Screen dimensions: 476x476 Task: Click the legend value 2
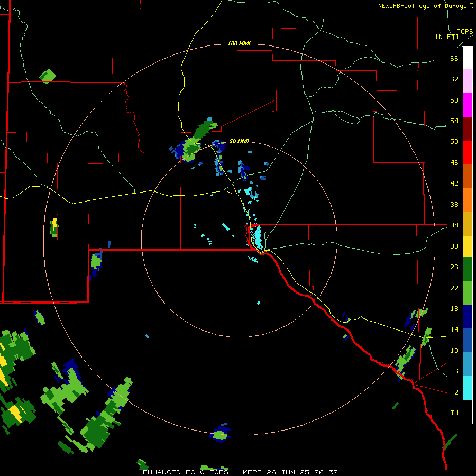(x=456, y=392)
